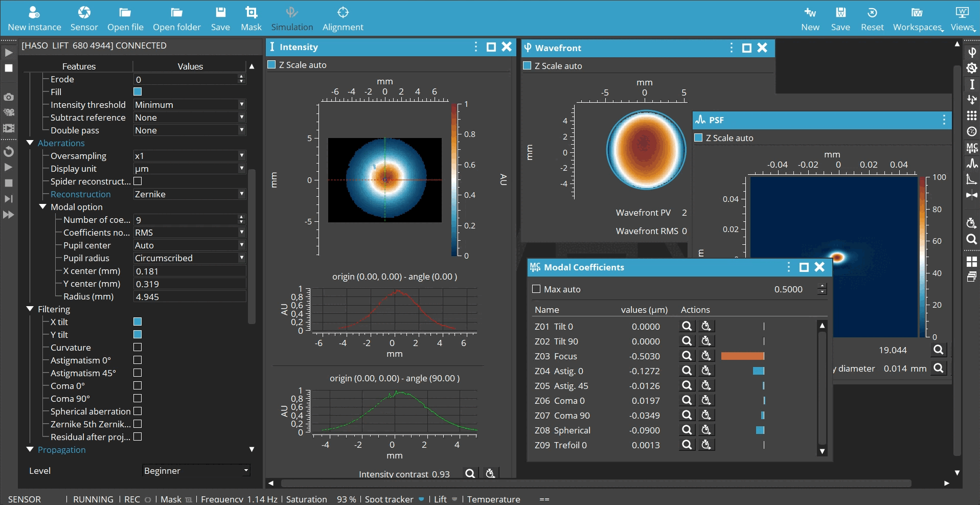This screenshot has height=505, width=980.
Task: Click the dot grid icon in right sidebar
Action: pos(972,116)
